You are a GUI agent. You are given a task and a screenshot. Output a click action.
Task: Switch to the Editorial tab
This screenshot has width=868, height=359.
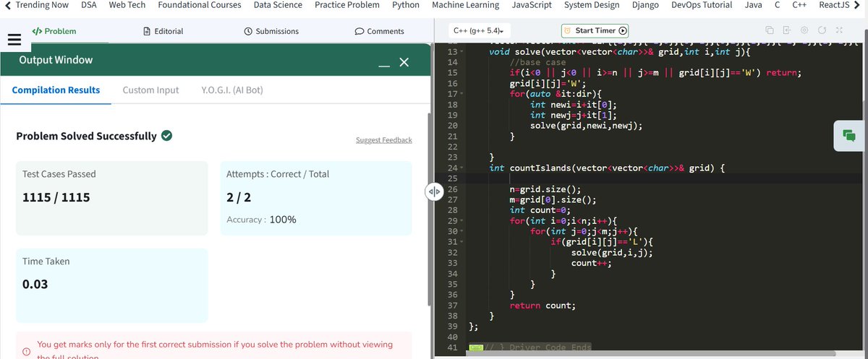click(163, 31)
